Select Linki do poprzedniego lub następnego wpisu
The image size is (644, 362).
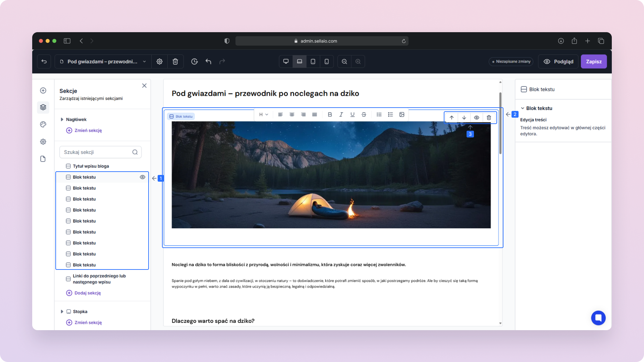pyautogui.click(x=99, y=279)
